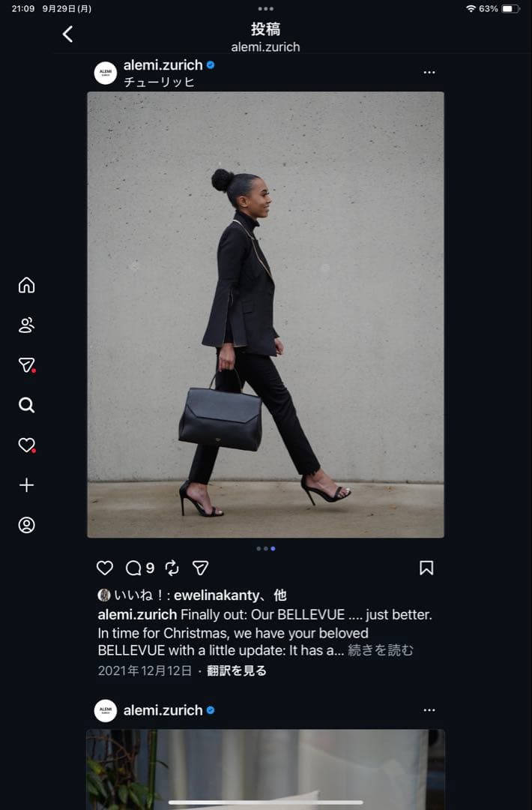Repost using the arrows icon
This screenshot has height=810, width=532.
[172, 568]
